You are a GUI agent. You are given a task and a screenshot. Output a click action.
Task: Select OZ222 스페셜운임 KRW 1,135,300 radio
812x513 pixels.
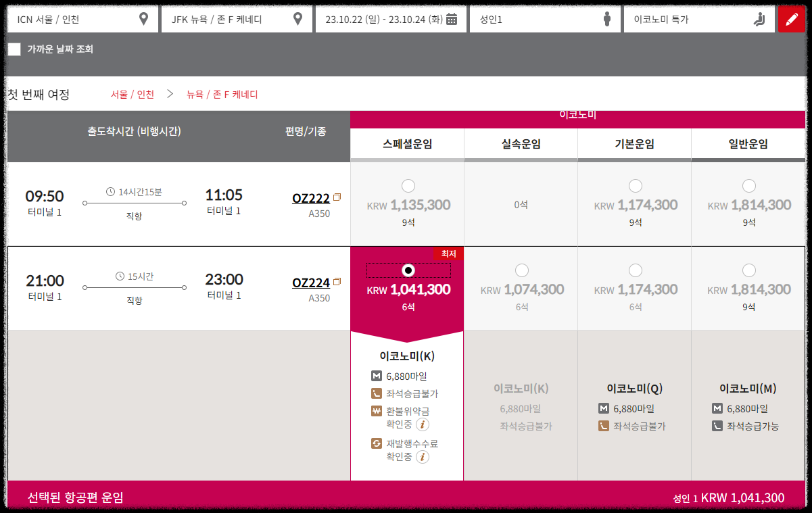click(408, 186)
